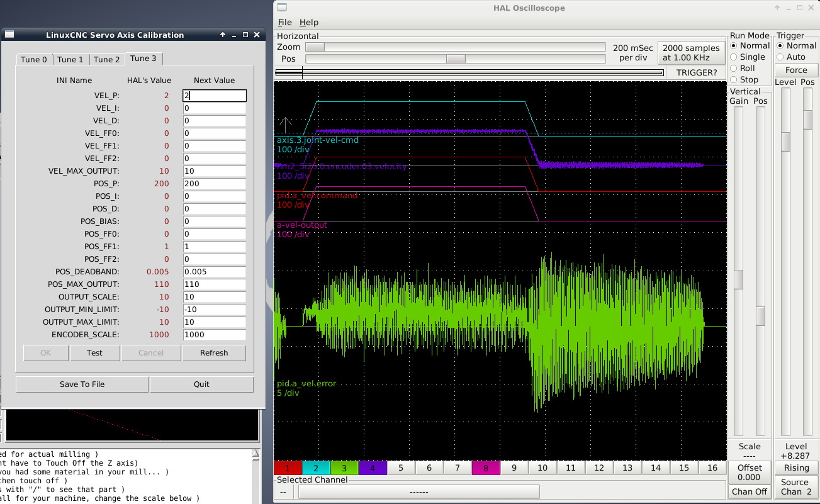The image size is (820, 504).
Task: Click the Chan Off button
Action: [x=750, y=492]
